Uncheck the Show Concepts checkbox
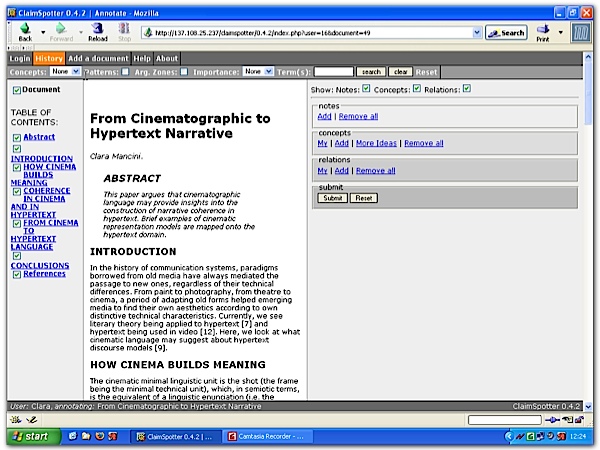The width and height of the screenshot is (600, 450). tap(417, 88)
